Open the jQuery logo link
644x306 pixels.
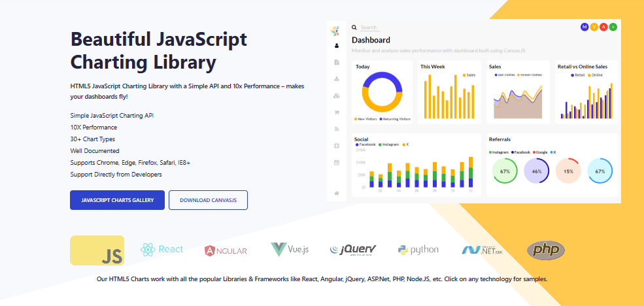pos(353,249)
